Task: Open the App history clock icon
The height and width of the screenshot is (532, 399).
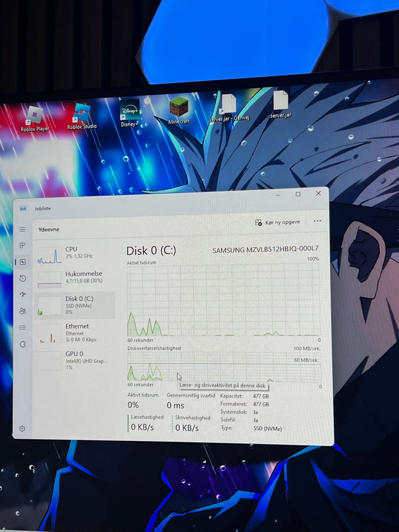Action: [x=22, y=278]
